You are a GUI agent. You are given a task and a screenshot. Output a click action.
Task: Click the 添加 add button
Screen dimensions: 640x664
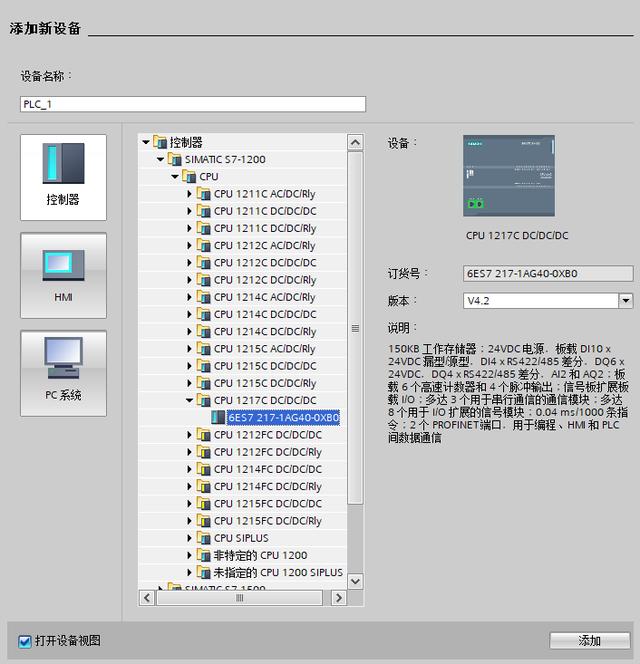590,641
